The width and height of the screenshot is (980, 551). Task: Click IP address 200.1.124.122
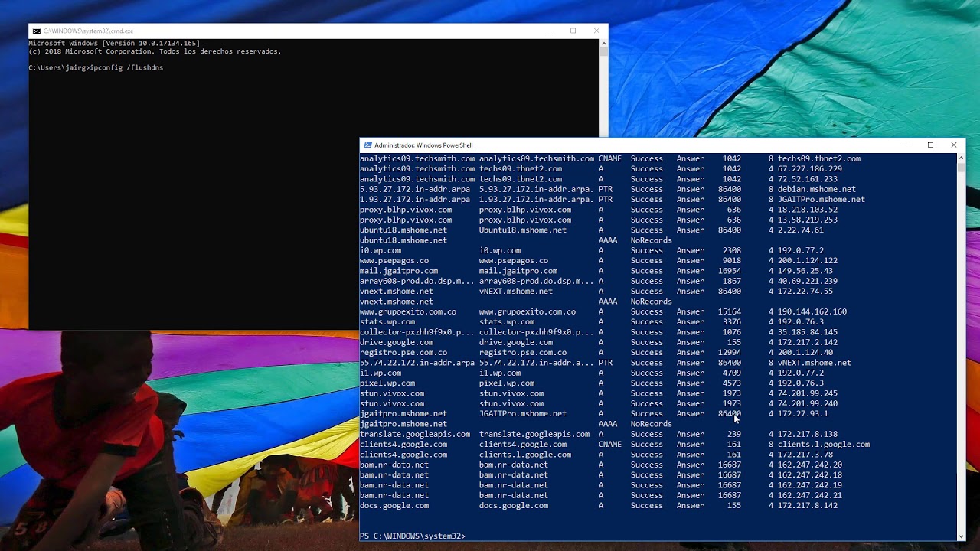click(x=808, y=261)
